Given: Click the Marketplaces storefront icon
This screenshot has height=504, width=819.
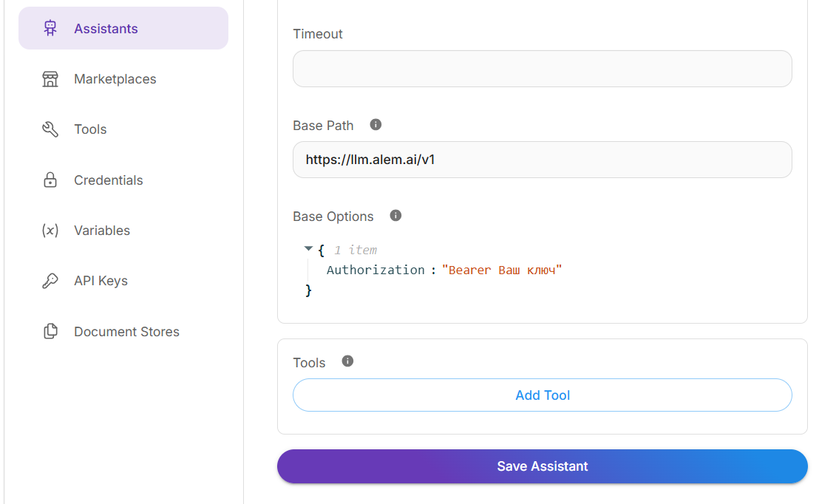Looking at the screenshot, I should coord(50,79).
